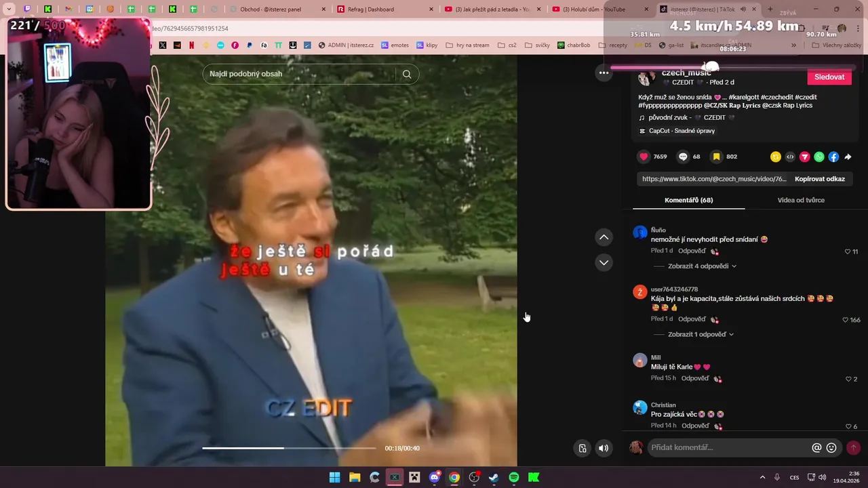Reply to Christian's comment
Screen dimensions: 868x488
click(x=695, y=426)
